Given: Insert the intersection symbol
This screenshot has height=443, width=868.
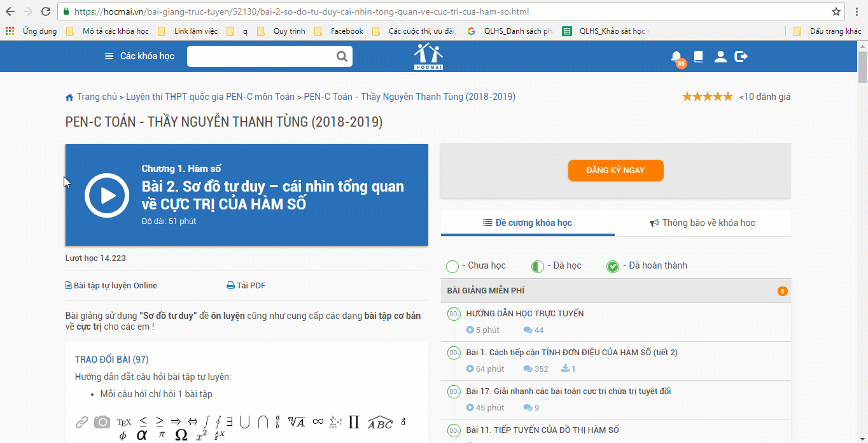Looking at the screenshot, I should 263,422.
